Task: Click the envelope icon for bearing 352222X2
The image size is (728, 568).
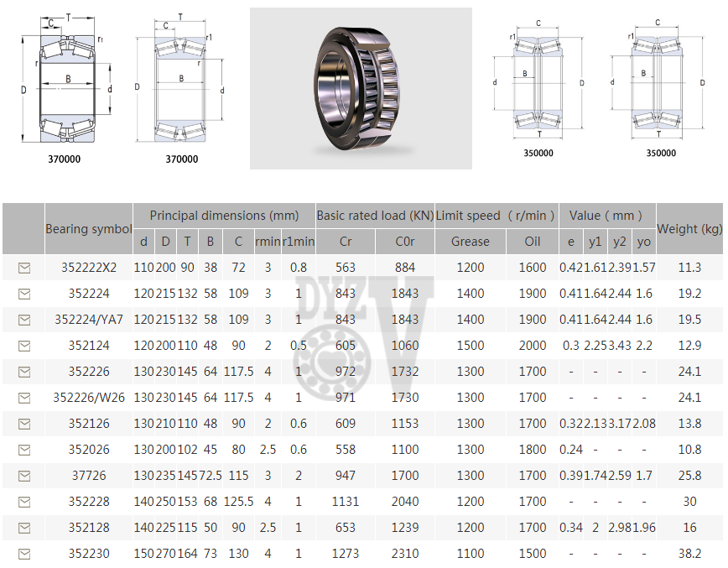Action: click(x=23, y=268)
